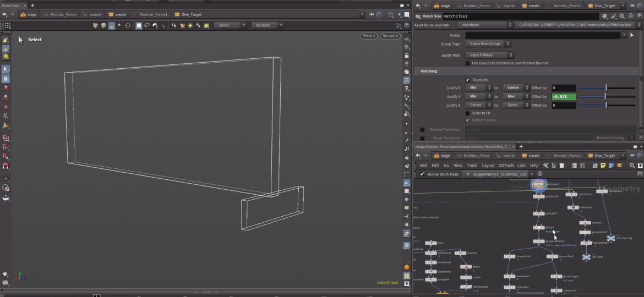This screenshot has height=297, width=644.
Task: Open the Justify With dropdown
Action: (x=490, y=55)
